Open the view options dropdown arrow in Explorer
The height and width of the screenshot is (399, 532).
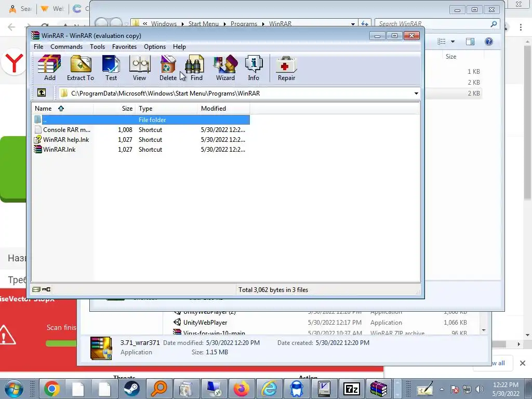(x=453, y=42)
